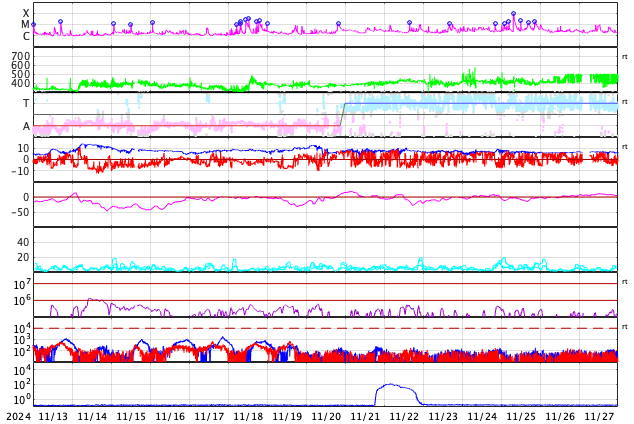634x424 pixels.
Task: Select the 11/24 date label
Action: click(x=482, y=416)
